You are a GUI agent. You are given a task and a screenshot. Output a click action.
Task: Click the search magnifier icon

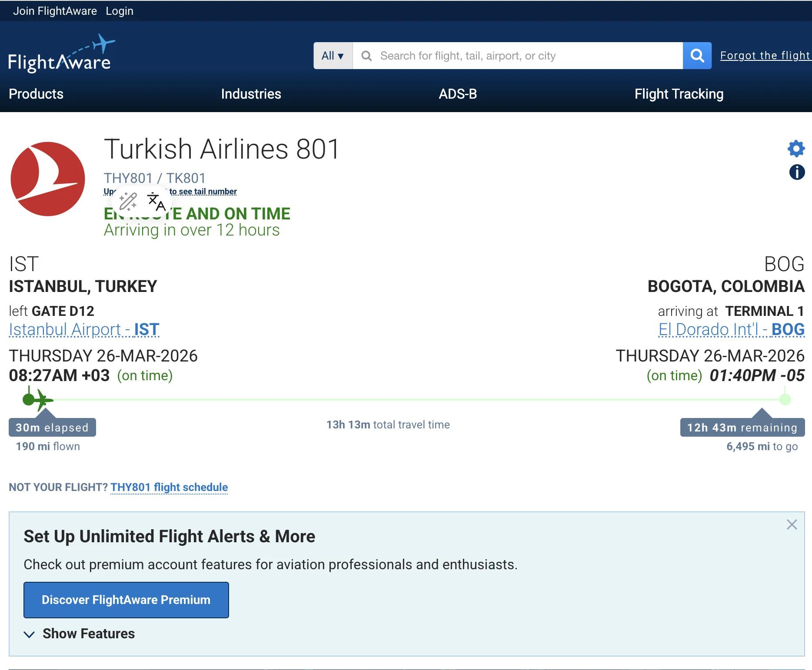coord(697,55)
